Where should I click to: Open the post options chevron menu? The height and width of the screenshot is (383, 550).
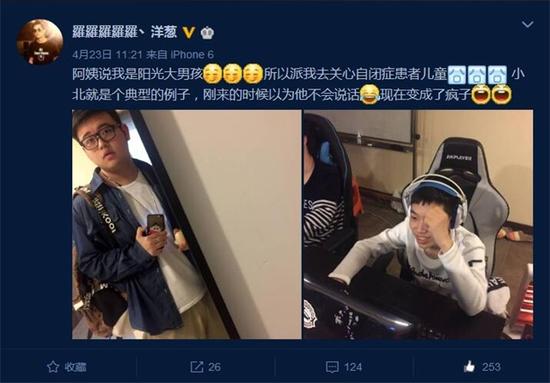[527, 24]
